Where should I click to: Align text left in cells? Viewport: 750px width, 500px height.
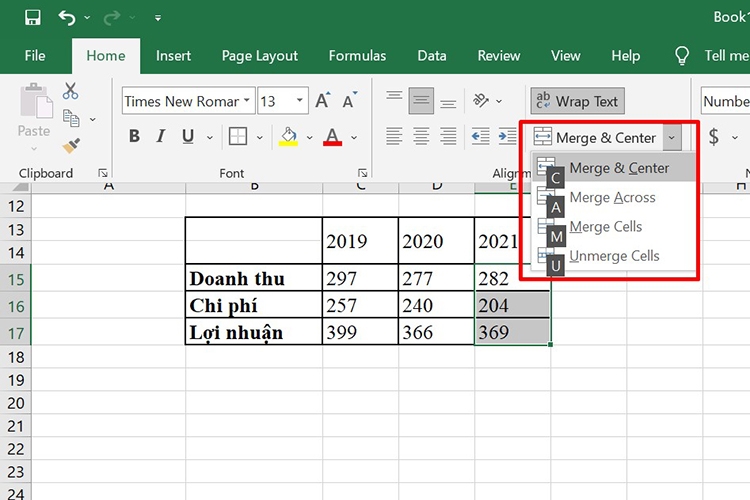pos(394,136)
